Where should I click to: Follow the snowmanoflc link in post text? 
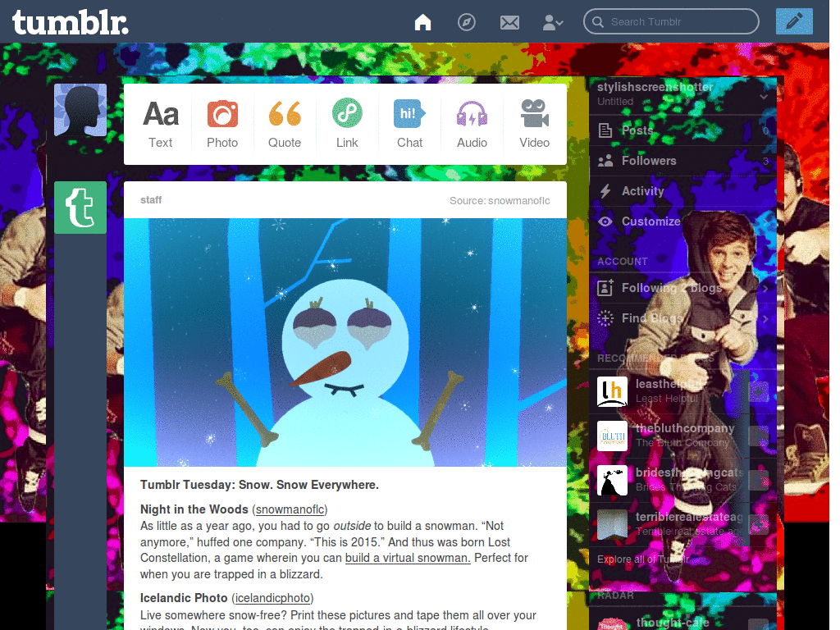[x=290, y=509]
